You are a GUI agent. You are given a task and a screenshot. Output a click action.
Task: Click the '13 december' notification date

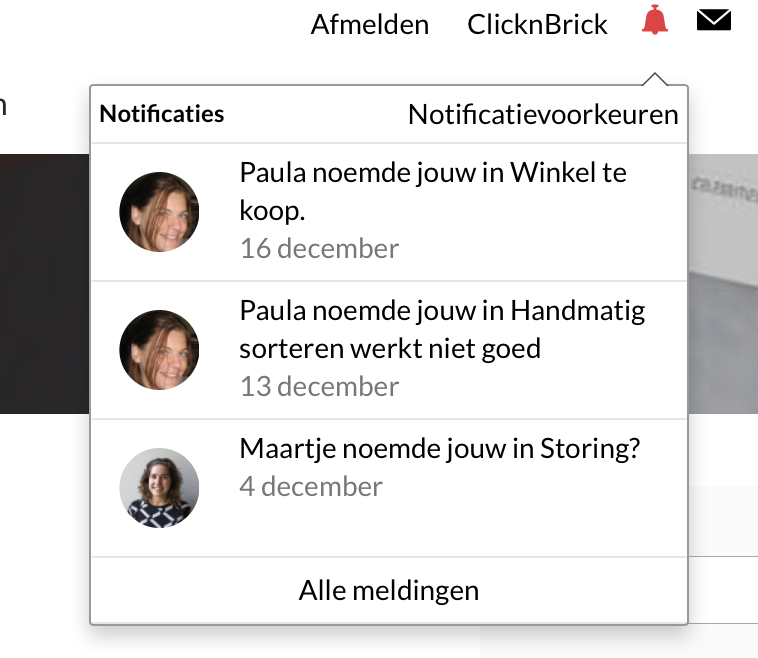(x=319, y=386)
